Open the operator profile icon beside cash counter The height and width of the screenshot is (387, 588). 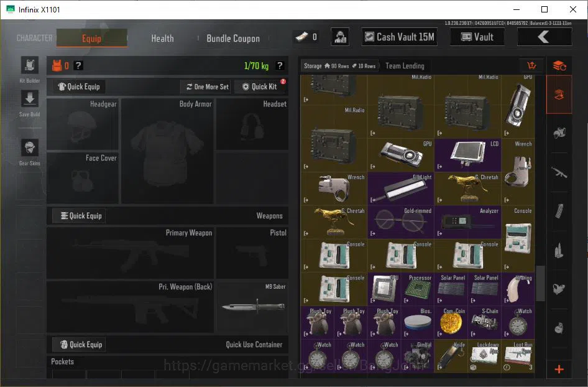pos(340,37)
